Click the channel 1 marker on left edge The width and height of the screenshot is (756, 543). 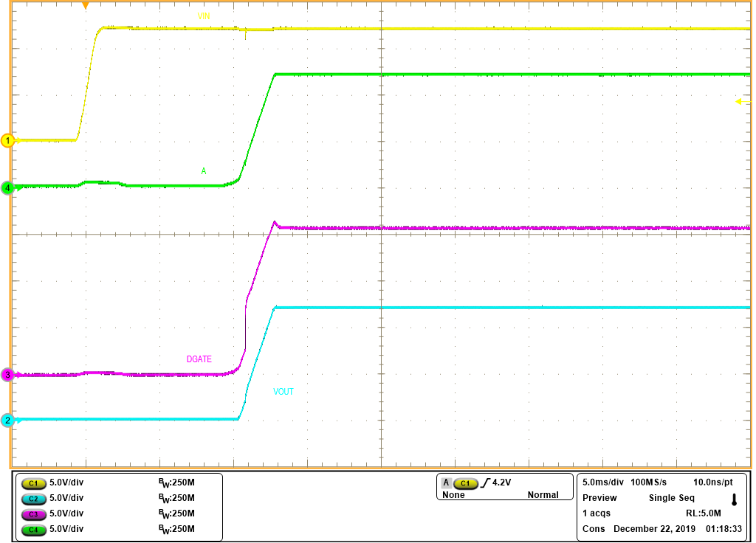[7, 139]
